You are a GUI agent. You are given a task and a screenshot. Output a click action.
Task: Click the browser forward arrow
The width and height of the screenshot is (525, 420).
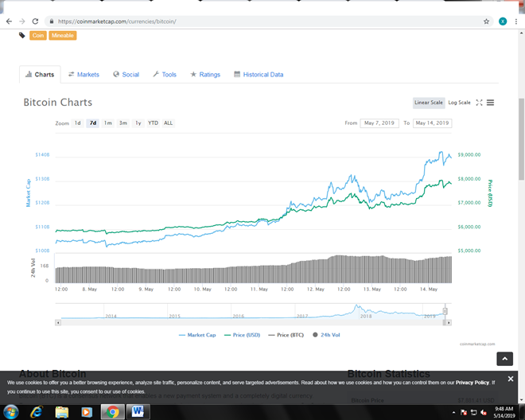point(22,21)
